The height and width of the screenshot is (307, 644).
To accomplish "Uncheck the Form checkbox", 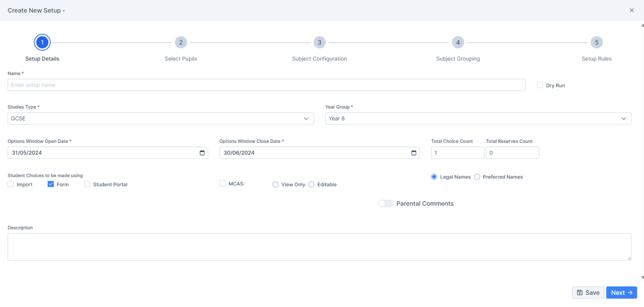I will click(50, 184).
